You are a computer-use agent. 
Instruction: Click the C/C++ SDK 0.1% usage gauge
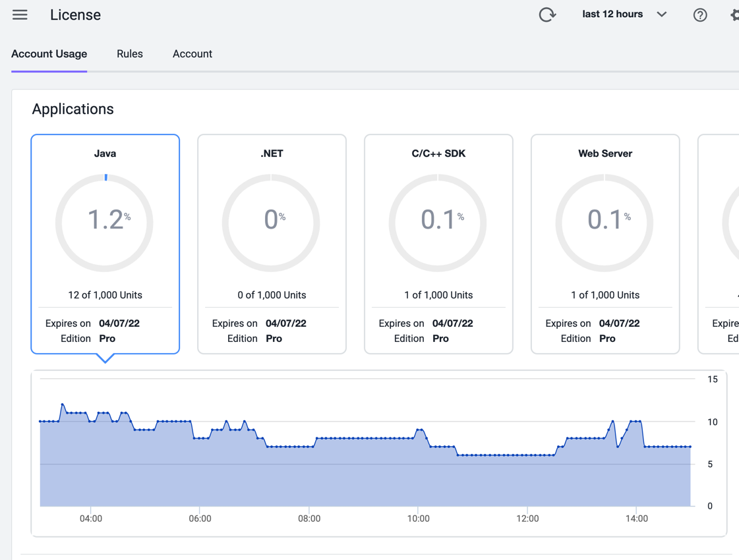(438, 223)
